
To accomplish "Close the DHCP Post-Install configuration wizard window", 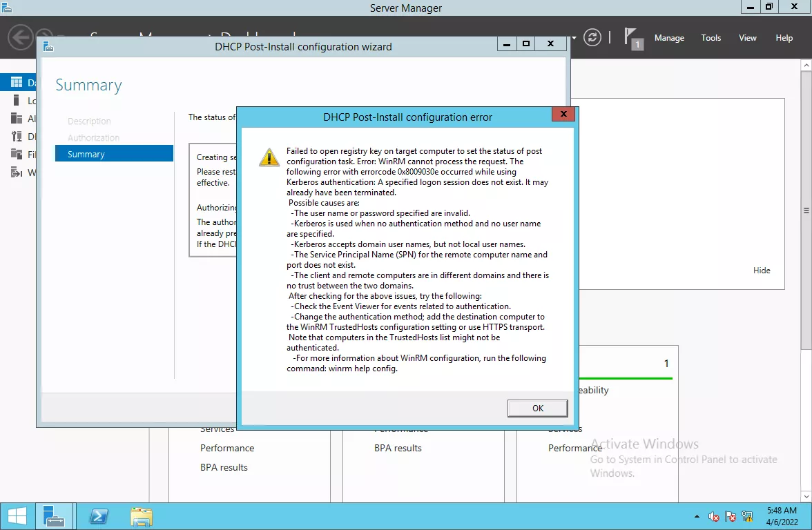I will click(x=551, y=44).
